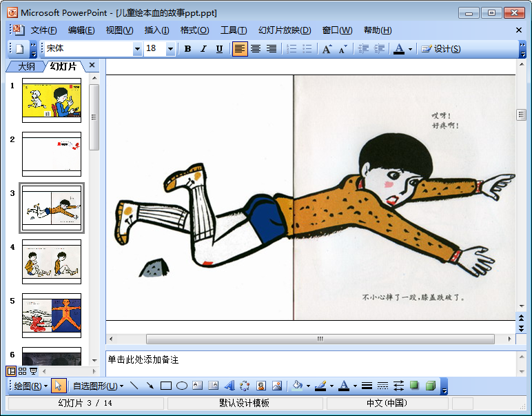The width and height of the screenshot is (532, 416).
Task: Click Increase Indent icon
Action: coord(379,49)
